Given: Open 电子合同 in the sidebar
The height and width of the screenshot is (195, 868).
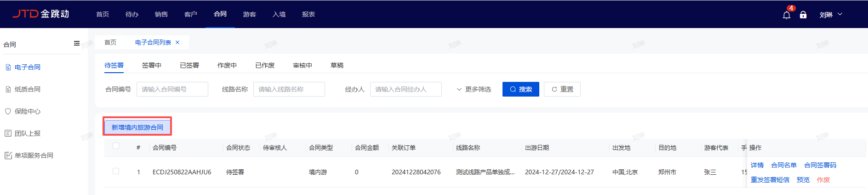Looking at the screenshot, I should pyautogui.click(x=28, y=67).
